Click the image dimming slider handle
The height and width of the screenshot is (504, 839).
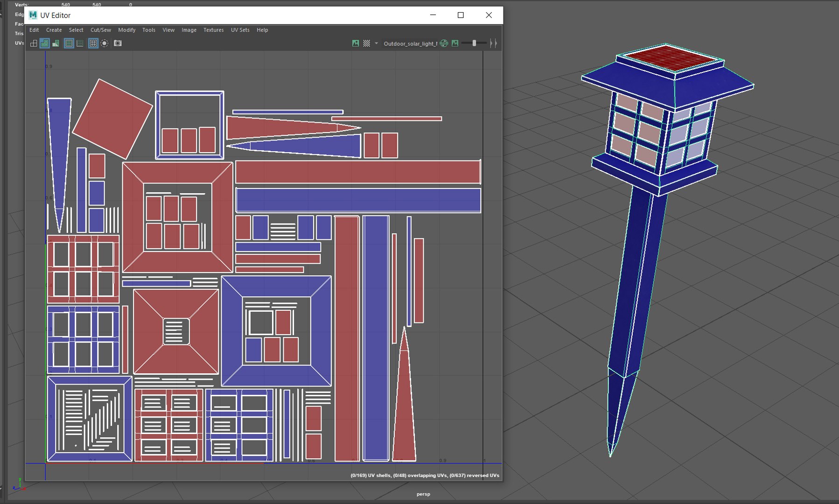coord(474,43)
